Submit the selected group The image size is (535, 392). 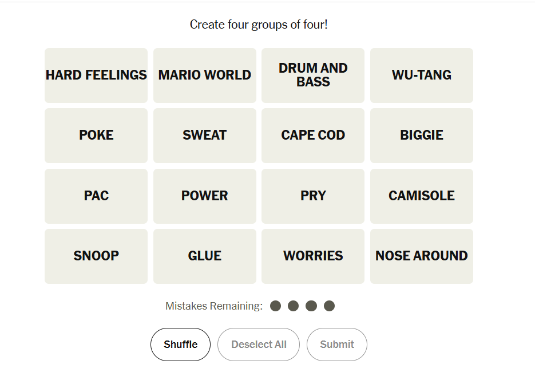click(x=337, y=345)
